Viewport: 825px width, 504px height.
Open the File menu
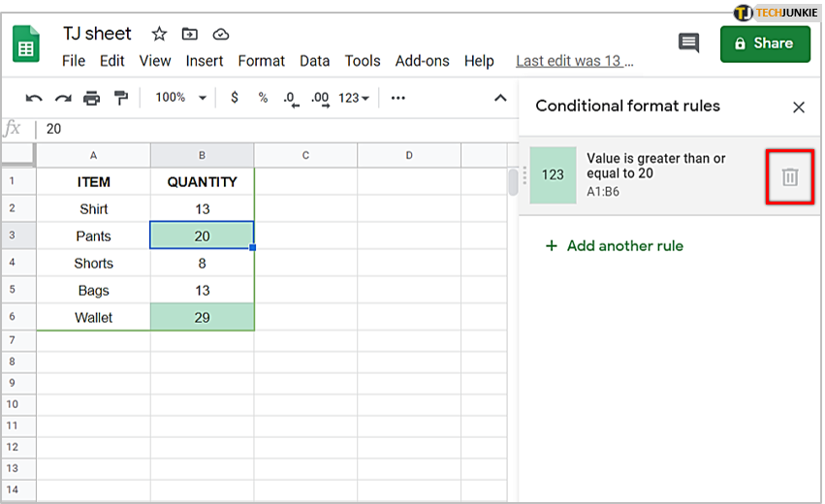74,61
